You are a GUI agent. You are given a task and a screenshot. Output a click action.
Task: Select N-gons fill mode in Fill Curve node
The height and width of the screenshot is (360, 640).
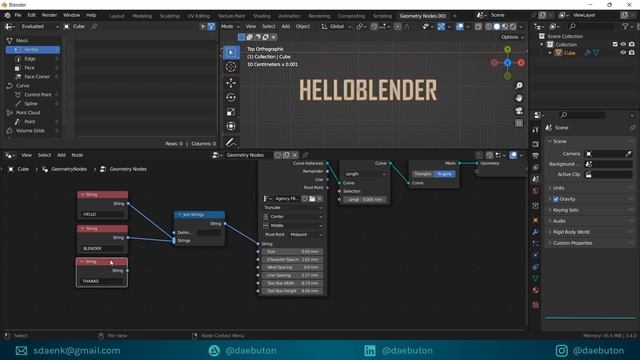click(x=444, y=174)
